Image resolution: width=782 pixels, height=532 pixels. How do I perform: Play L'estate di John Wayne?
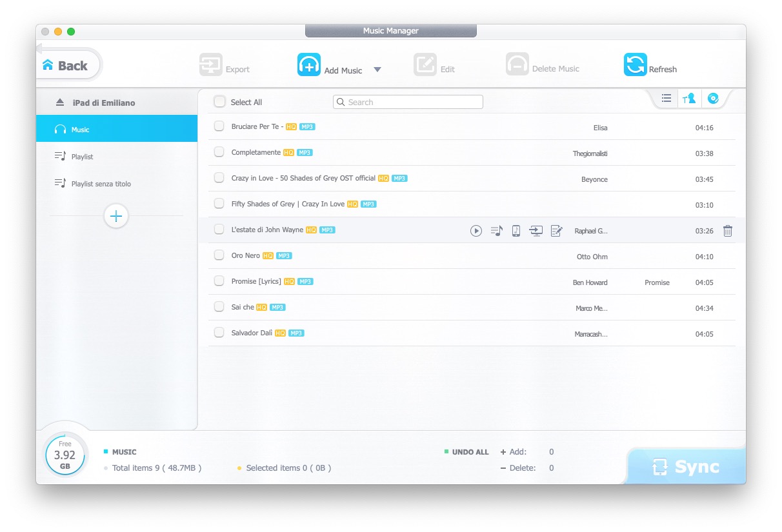pyautogui.click(x=476, y=231)
